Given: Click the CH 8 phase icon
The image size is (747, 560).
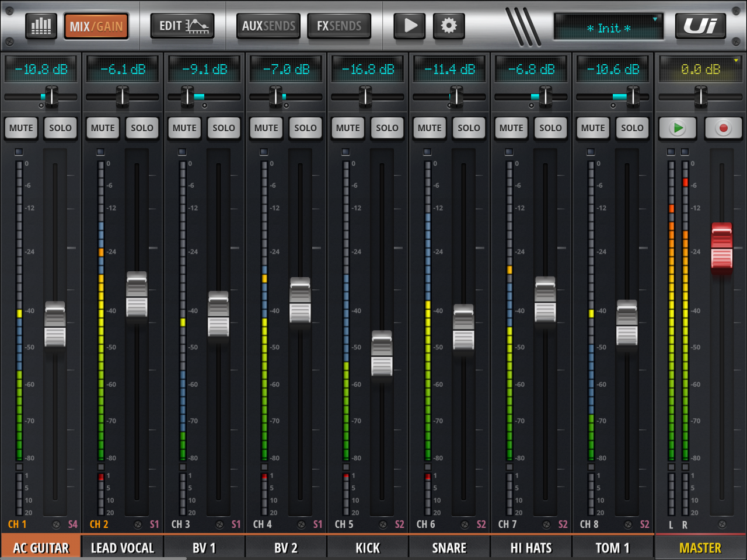Looking at the screenshot, I should click(x=628, y=524).
